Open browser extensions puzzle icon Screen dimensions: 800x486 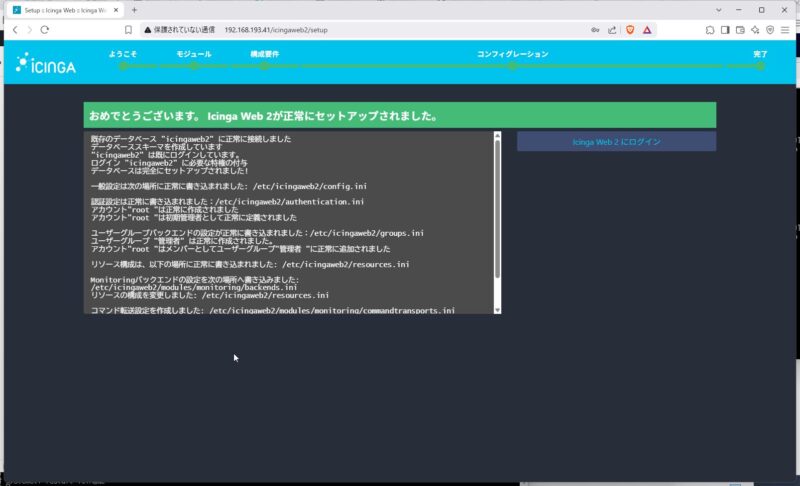[710, 30]
